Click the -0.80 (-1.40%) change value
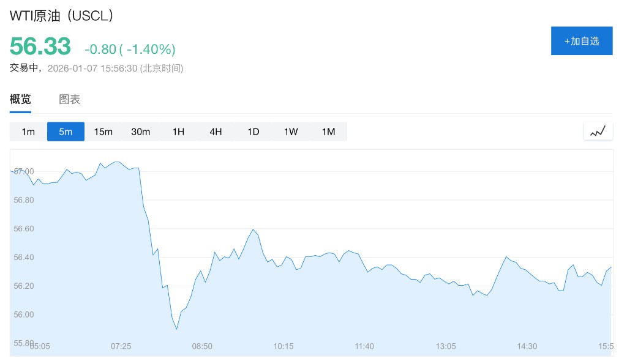The width and height of the screenshot is (627, 364). click(x=130, y=49)
